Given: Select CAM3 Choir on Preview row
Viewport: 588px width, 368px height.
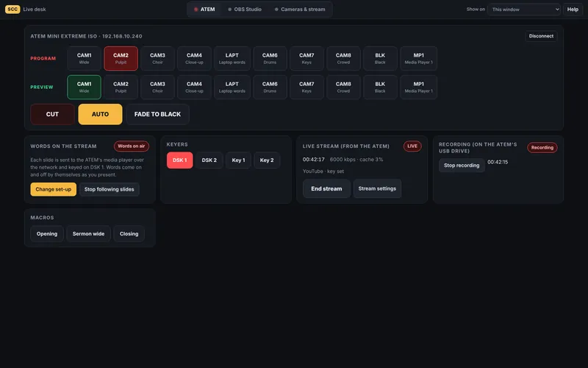Looking at the screenshot, I should point(157,87).
